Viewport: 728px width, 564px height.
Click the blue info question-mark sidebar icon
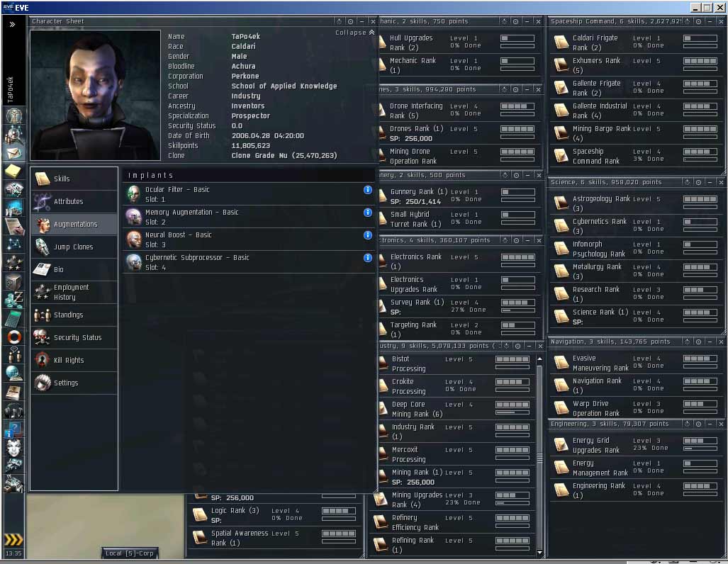click(x=14, y=429)
